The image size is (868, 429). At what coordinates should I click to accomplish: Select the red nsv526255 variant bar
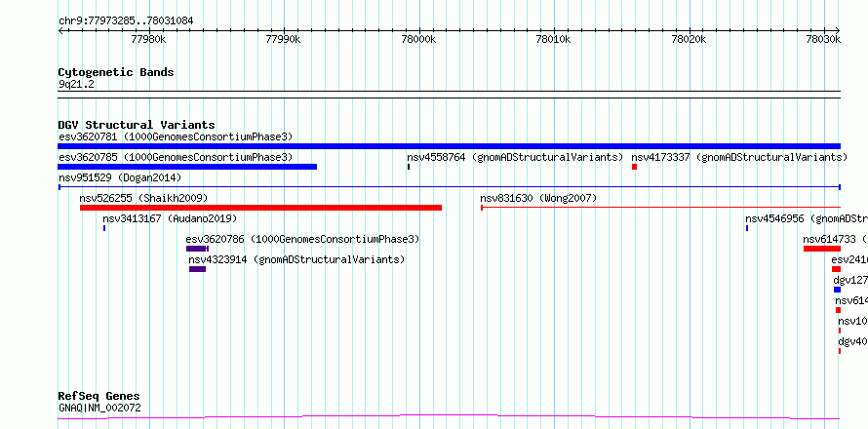point(260,208)
